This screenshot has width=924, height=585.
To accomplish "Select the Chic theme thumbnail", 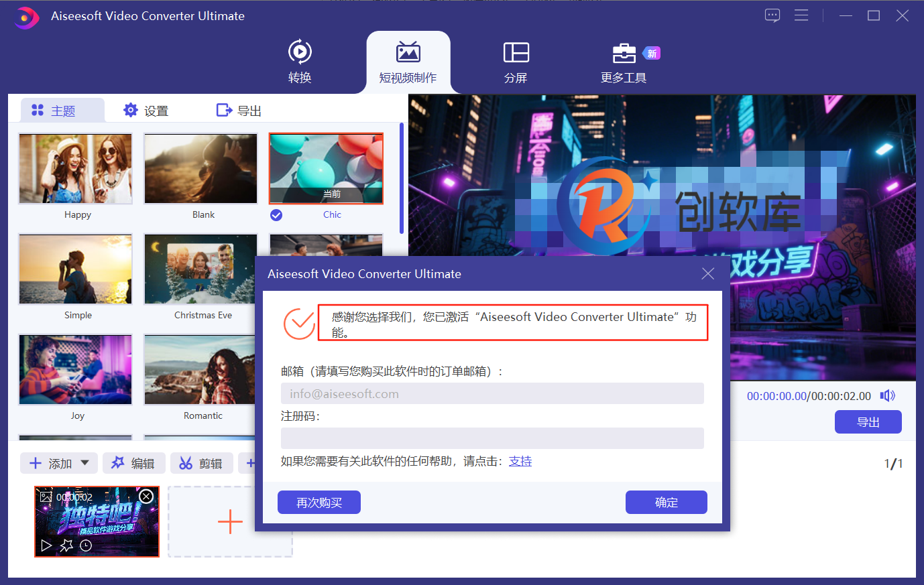I will (x=326, y=168).
